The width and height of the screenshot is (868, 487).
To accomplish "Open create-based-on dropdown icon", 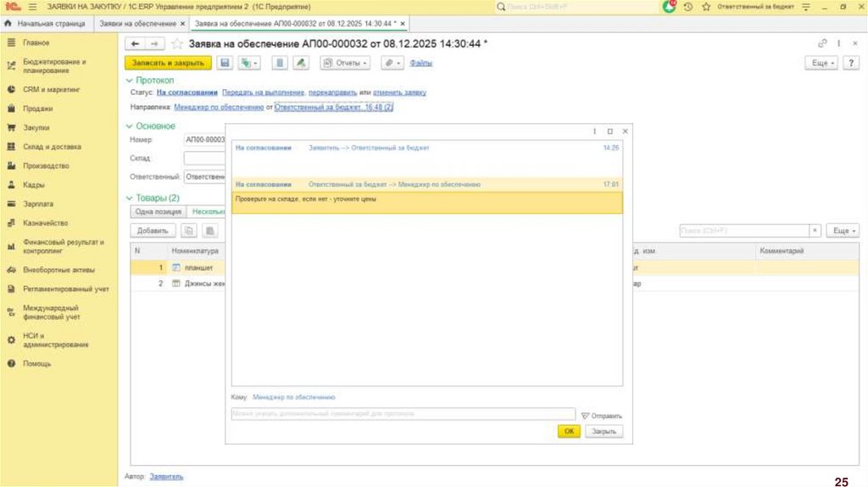I will coord(249,63).
